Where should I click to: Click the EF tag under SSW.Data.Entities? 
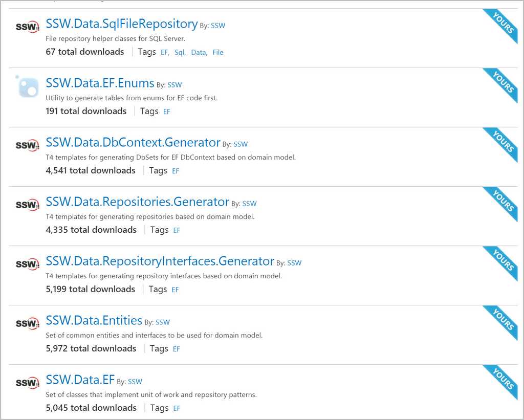click(x=176, y=349)
